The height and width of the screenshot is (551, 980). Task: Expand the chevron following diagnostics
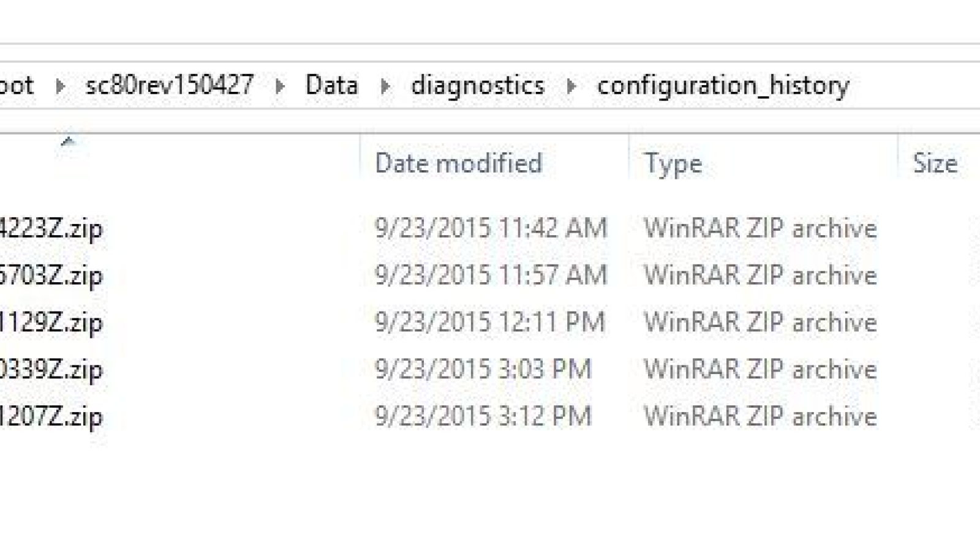(x=571, y=86)
